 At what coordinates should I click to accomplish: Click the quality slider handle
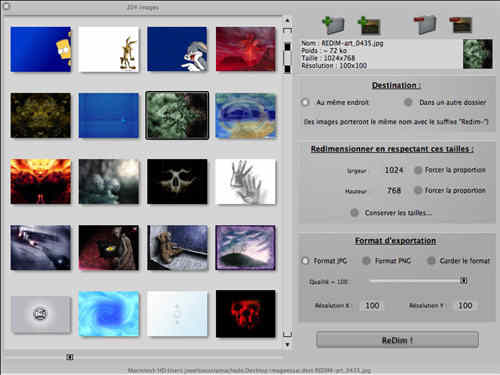click(463, 281)
